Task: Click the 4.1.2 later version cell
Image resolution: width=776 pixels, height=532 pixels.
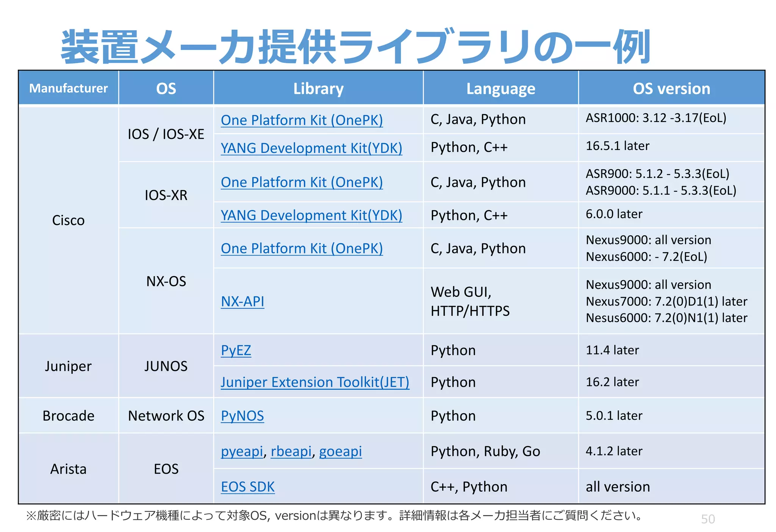Action: (x=671, y=451)
